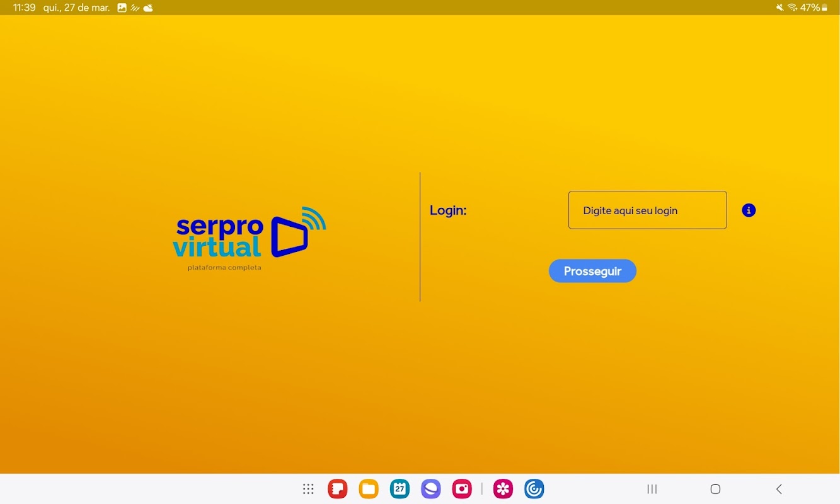The image size is (840, 504).
Task: Tap the home navigation button
Action: [x=715, y=489]
